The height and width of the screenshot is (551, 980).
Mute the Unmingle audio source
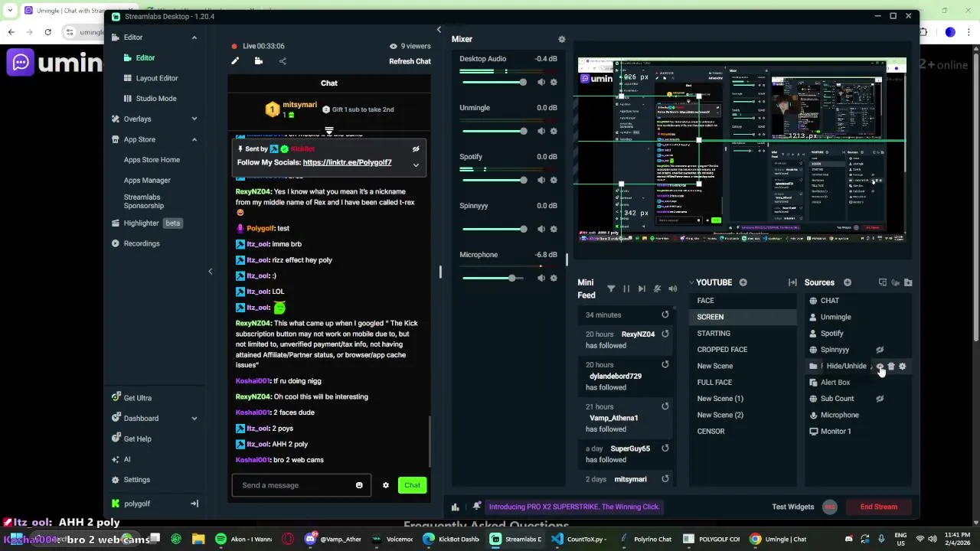pos(541,131)
